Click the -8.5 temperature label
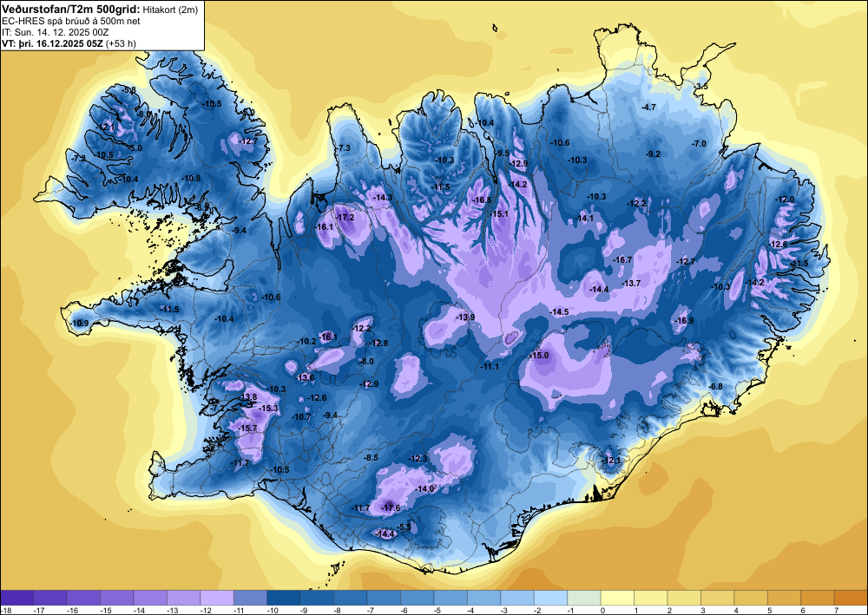 pos(371,457)
